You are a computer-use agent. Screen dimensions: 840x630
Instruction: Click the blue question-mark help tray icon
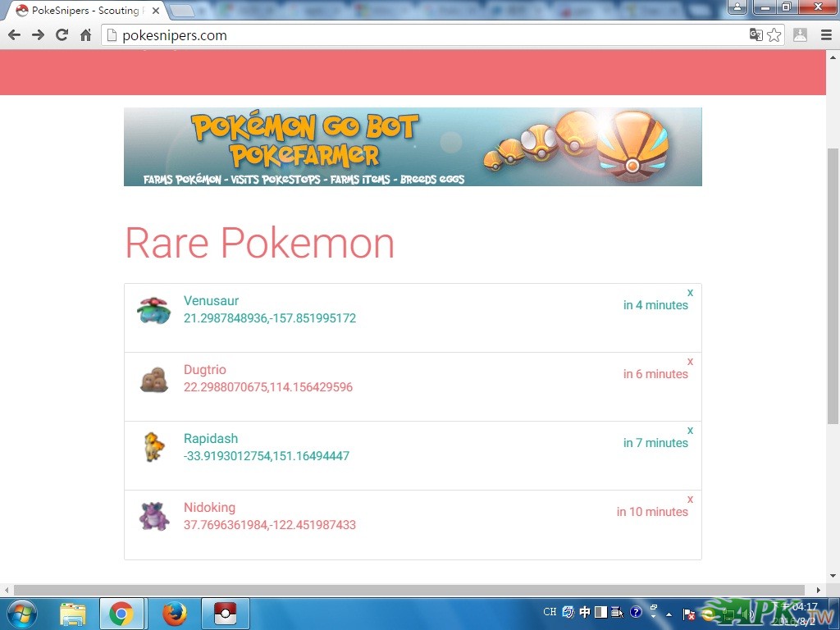(x=635, y=611)
